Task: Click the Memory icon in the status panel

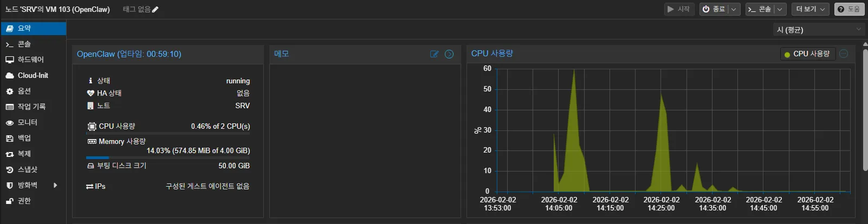Action: 92,141
